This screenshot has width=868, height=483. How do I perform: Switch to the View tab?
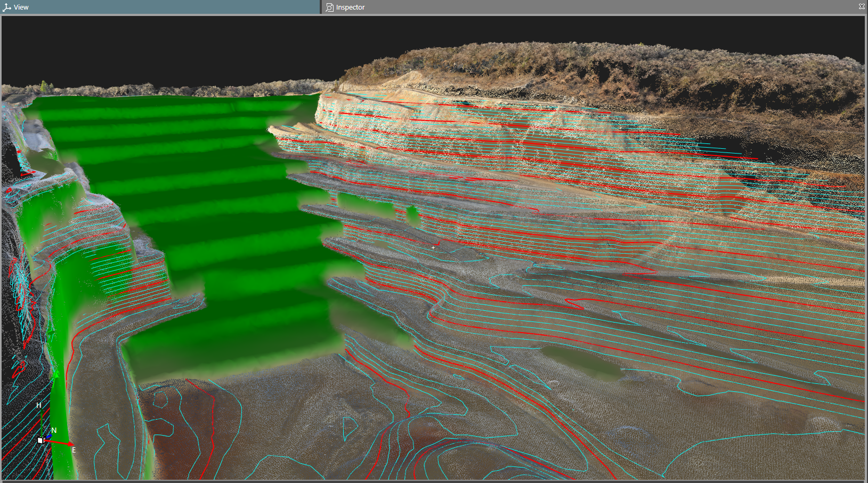point(21,7)
